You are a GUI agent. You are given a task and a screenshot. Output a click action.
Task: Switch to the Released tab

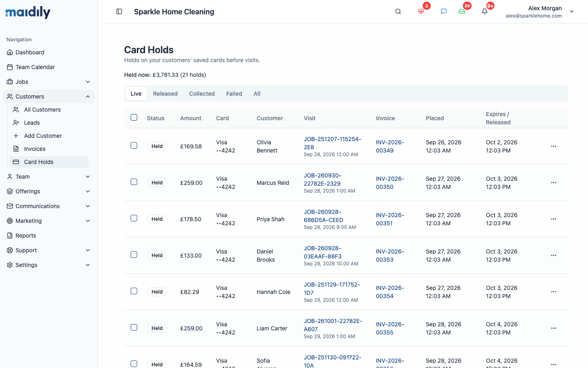point(165,94)
